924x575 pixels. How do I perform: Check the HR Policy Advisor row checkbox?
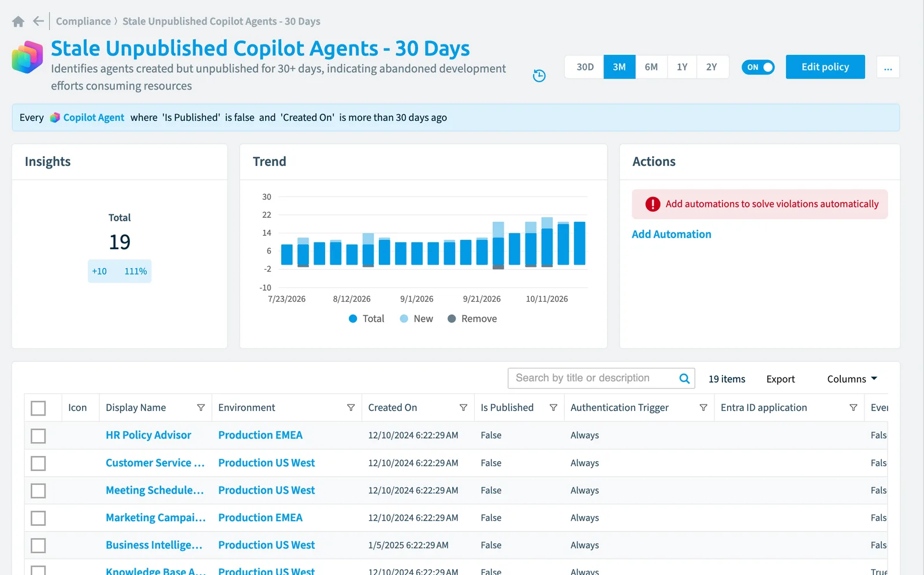tap(38, 436)
